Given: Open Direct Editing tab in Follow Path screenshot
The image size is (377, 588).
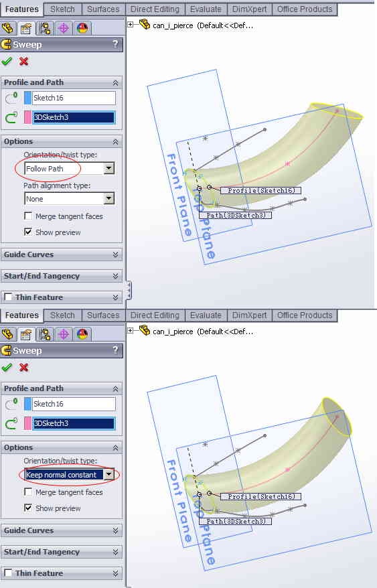Looking at the screenshot, I should point(155,9).
